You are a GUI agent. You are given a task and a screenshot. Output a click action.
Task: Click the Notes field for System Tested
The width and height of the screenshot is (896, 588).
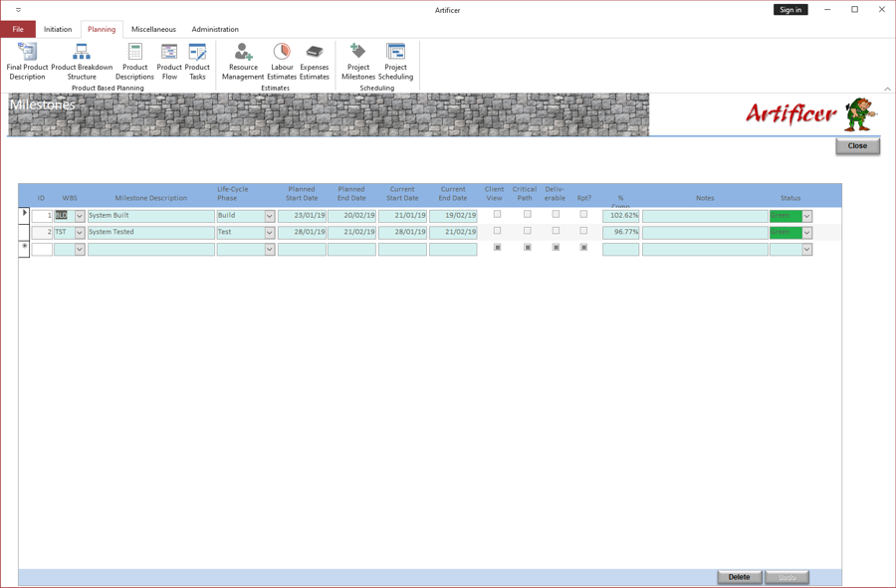(x=705, y=233)
